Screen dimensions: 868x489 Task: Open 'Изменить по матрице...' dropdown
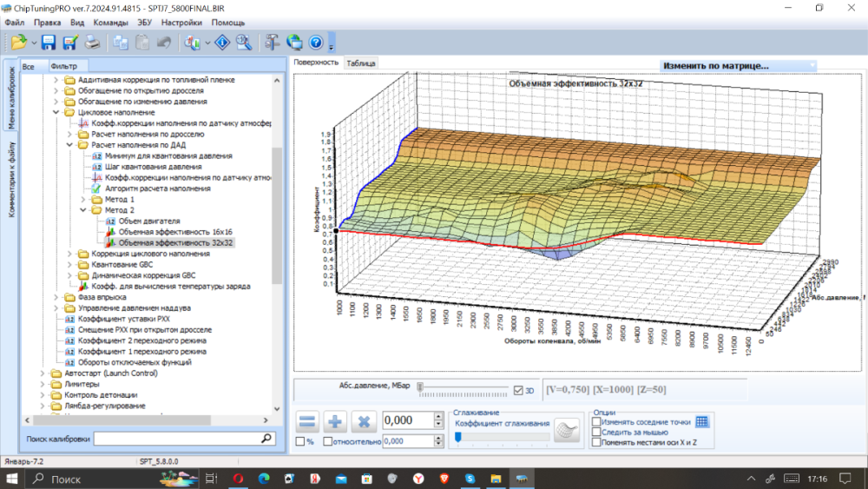(x=738, y=65)
